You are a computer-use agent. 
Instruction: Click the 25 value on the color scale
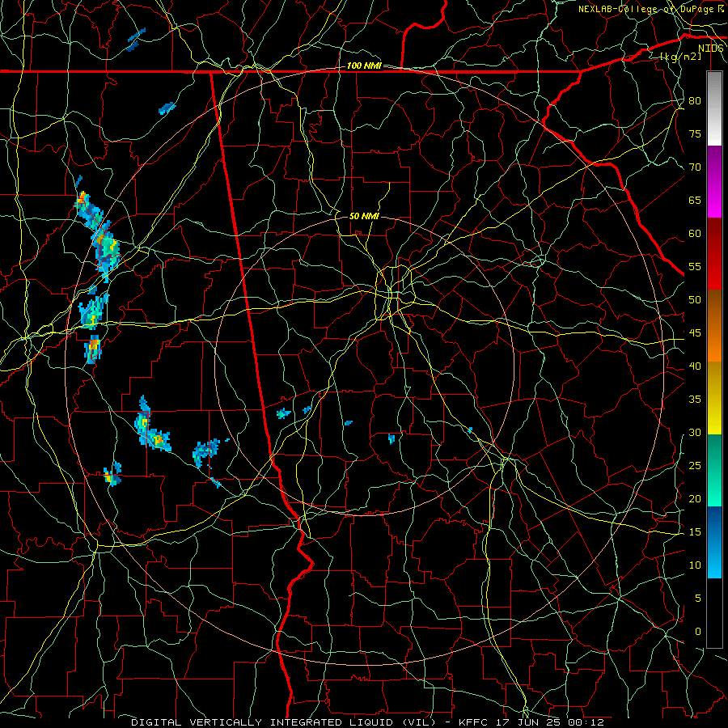[695, 466]
